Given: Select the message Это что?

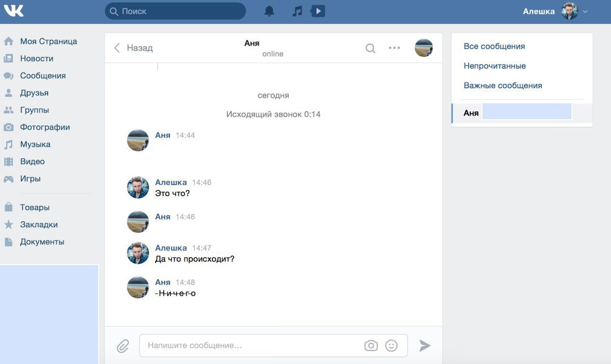Looking at the screenshot, I should coord(172,194).
